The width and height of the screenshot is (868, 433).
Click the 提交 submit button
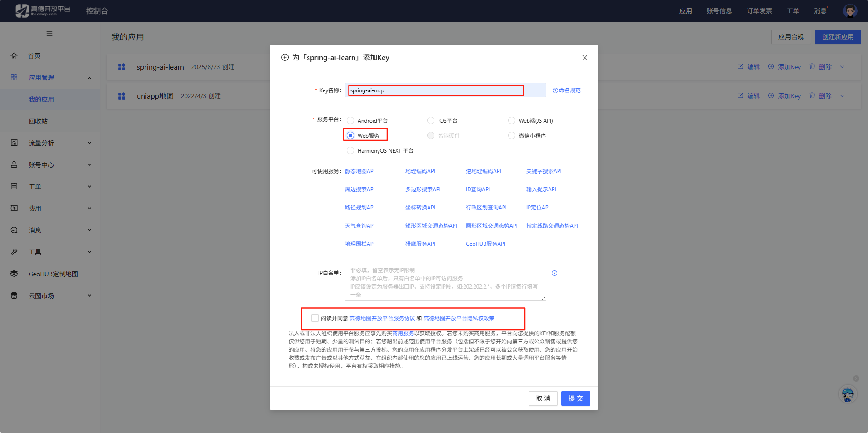(576, 398)
